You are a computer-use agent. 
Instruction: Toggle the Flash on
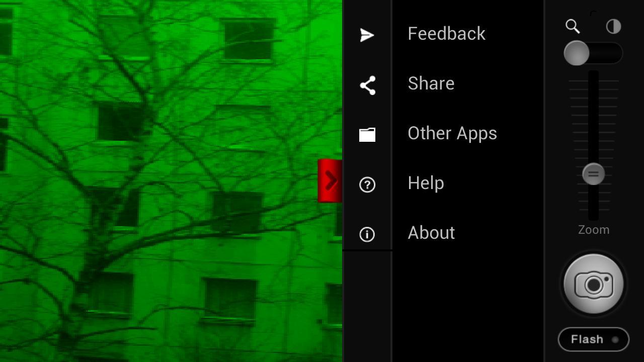point(594,339)
